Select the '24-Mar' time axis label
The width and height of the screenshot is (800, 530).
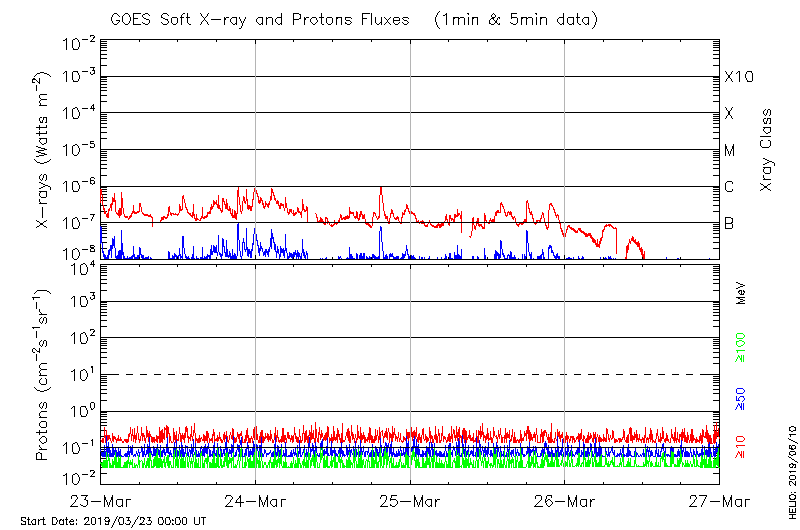255,500
